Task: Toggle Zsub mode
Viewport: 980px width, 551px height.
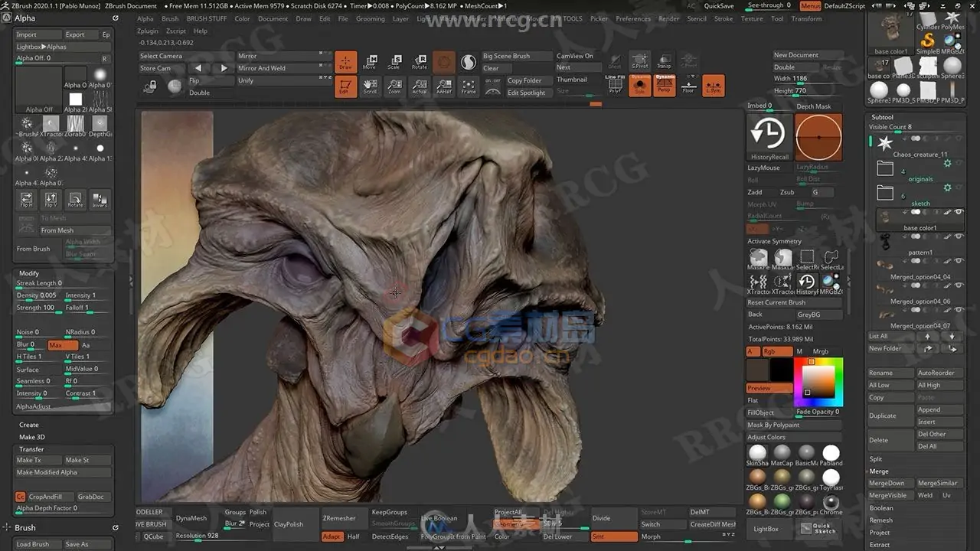Action: tap(788, 192)
